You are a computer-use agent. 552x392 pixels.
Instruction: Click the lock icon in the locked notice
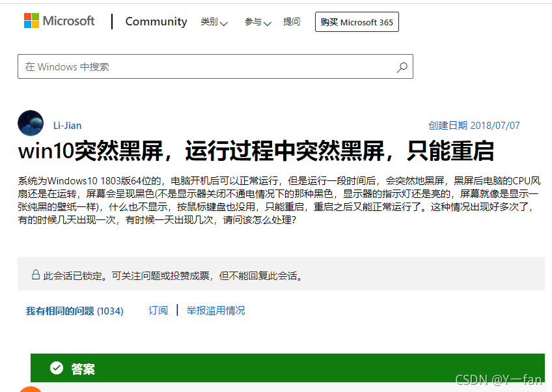[x=36, y=274]
